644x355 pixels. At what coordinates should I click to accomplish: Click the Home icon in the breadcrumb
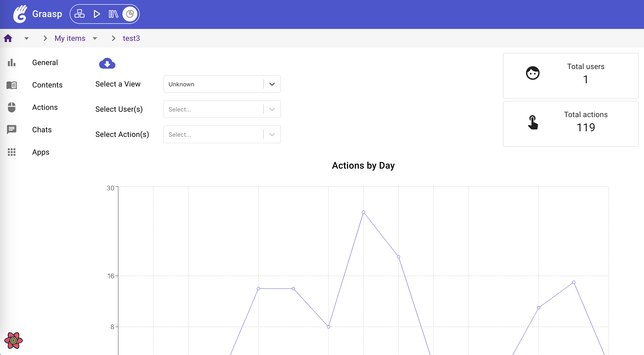[x=8, y=38]
